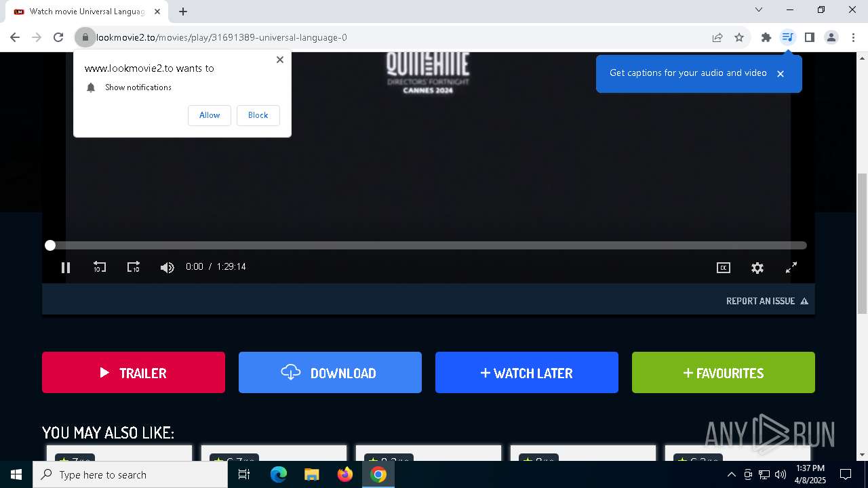Pause the video playback

coord(66,267)
